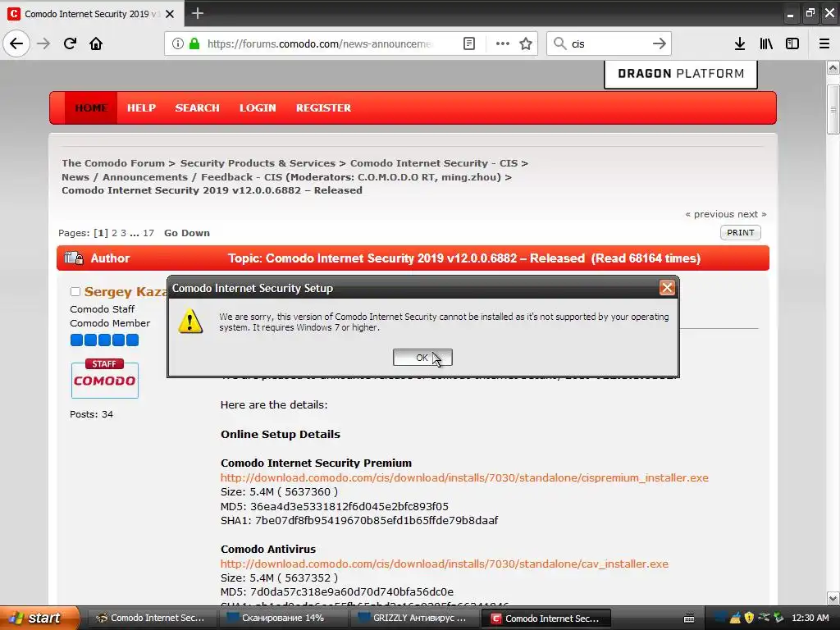840x630 pixels.
Task: Click the Author topic icon
Action: [x=74, y=258]
